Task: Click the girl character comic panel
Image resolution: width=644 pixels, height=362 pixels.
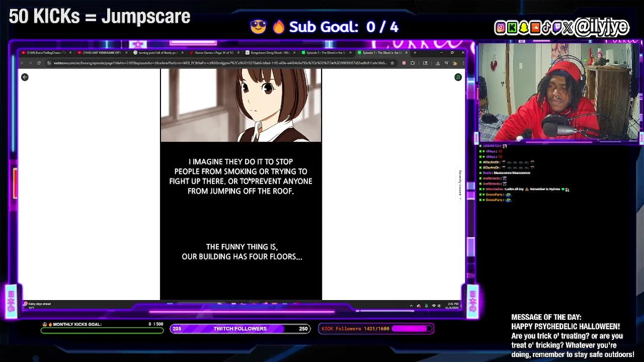Action: point(241,106)
